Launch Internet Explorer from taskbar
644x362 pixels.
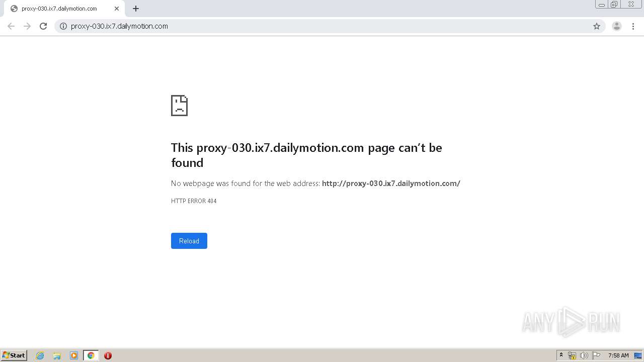pyautogui.click(x=40, y=355)
